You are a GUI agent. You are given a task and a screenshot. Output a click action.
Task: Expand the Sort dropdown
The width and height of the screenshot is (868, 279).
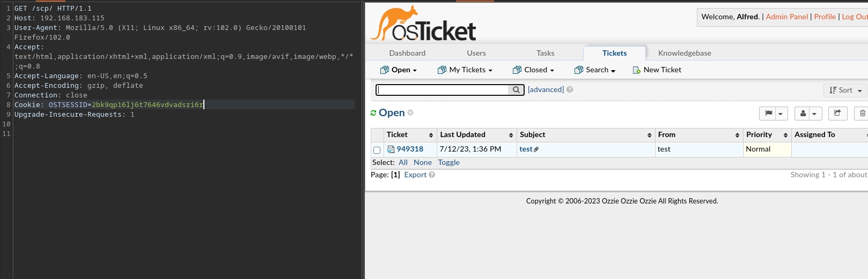[x=845, y=91]
